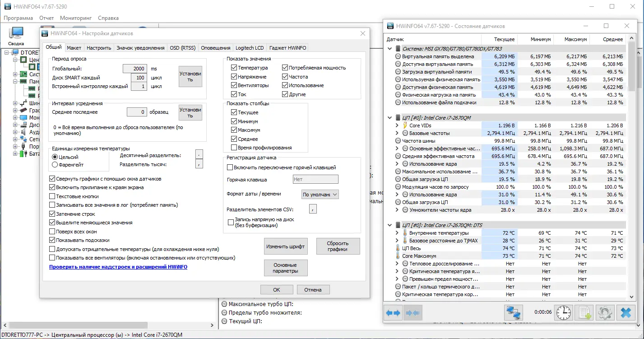
Task: Enable the Время профилирования column checkbox
Action: click(234, 148)
